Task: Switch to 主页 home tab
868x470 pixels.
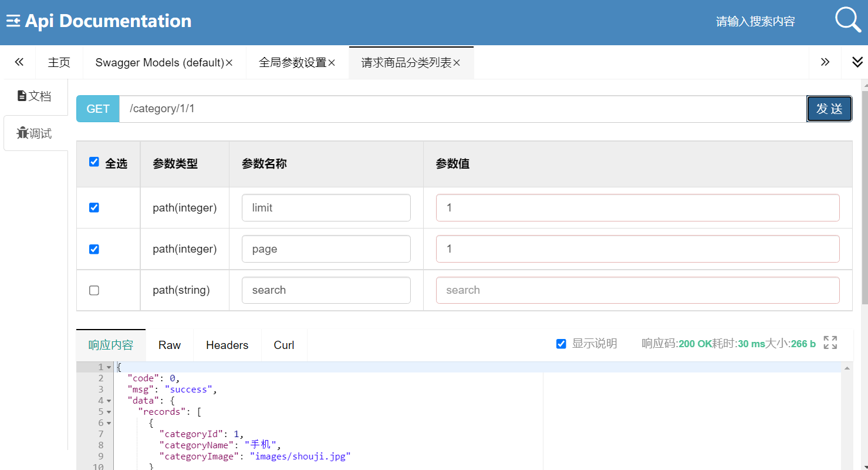Action: [x=59, y=62]
